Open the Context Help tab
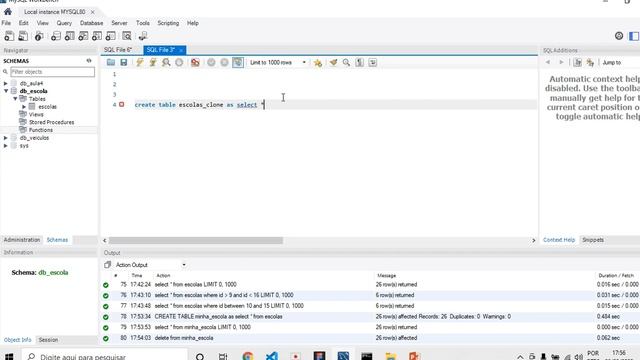This screenshot has width=640, height=360. tap(559, 240)
